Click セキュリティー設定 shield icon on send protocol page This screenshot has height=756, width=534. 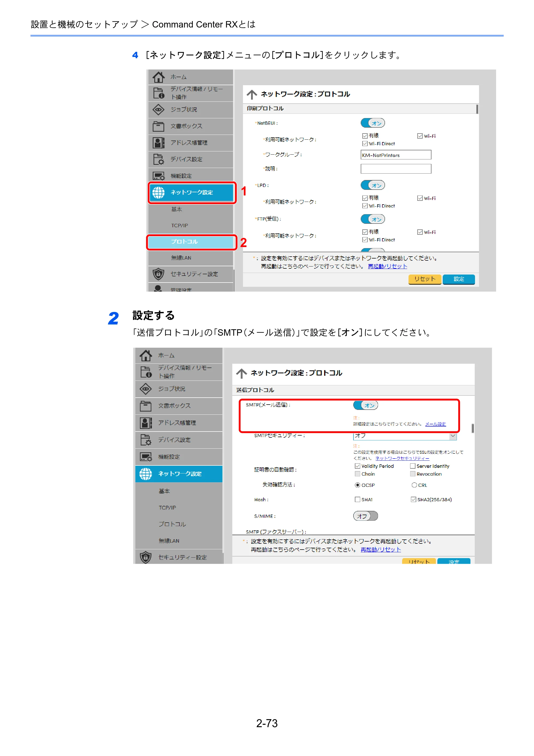pos(146,557)
